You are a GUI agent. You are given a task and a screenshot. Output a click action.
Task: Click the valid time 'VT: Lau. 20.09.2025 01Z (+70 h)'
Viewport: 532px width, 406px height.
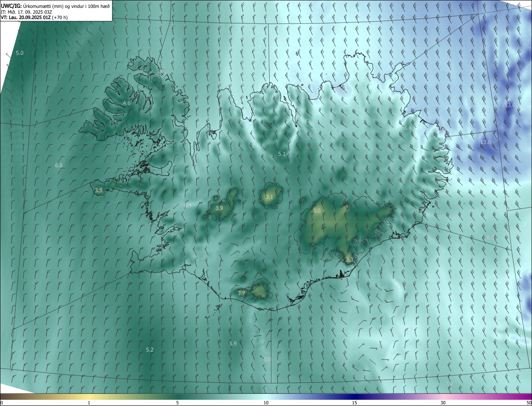(x=34, y=17)
